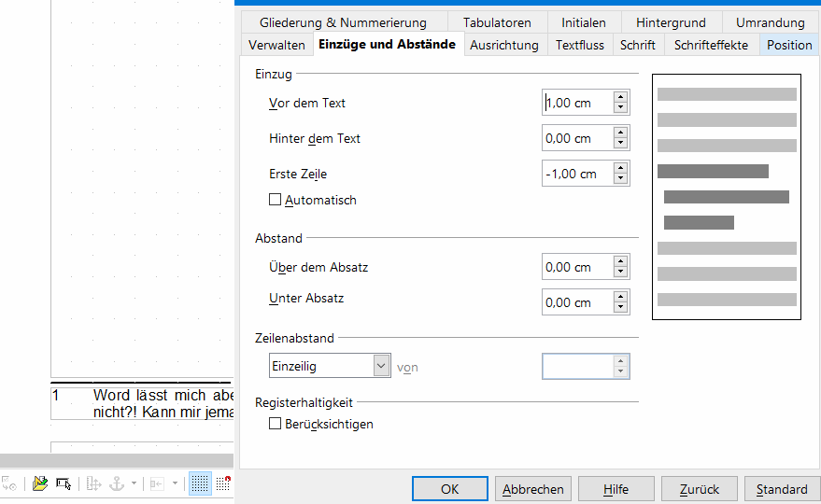Click the anchor icon in toolbar
This screenshot has width=821, height=504.
[117, 483]
